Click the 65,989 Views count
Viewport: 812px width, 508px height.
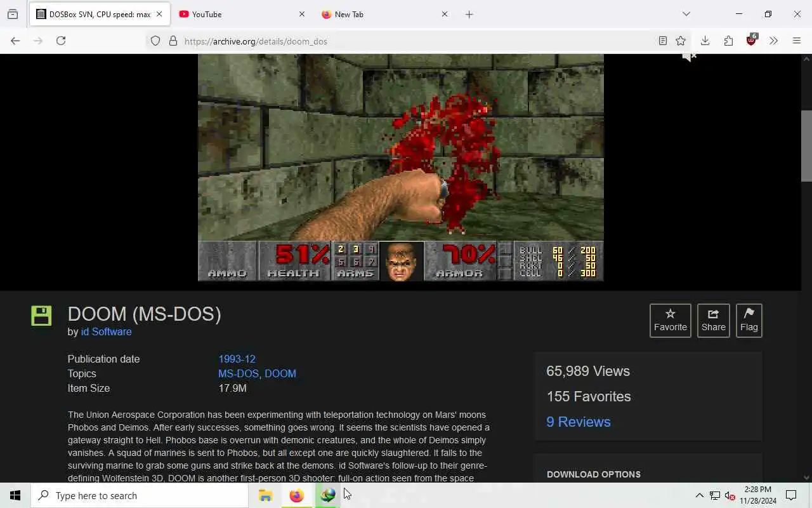(x=588, y=371)
